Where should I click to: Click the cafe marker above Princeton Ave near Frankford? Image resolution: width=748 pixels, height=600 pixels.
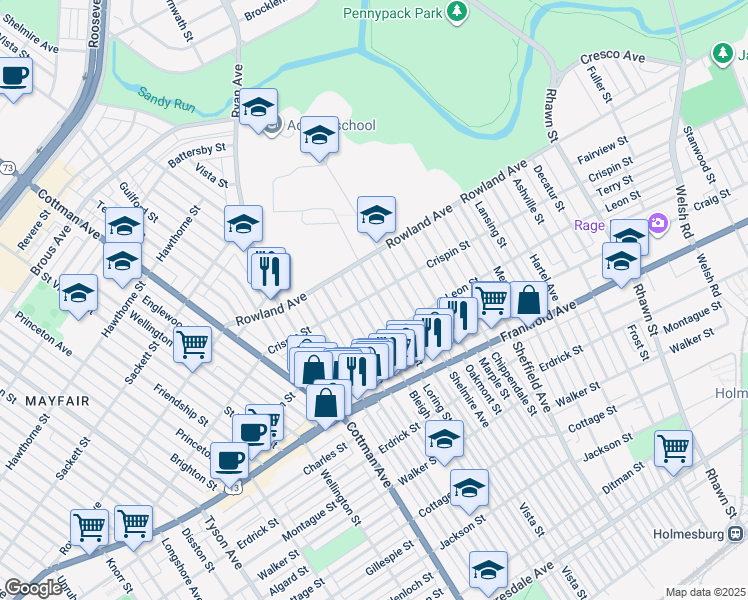[x=251, y=432]
